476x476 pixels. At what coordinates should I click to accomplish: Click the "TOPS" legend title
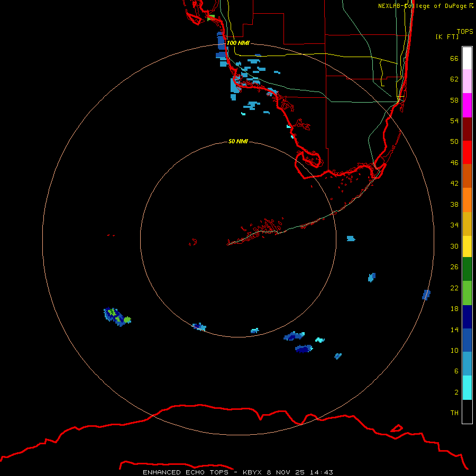(x=465, y=31)
